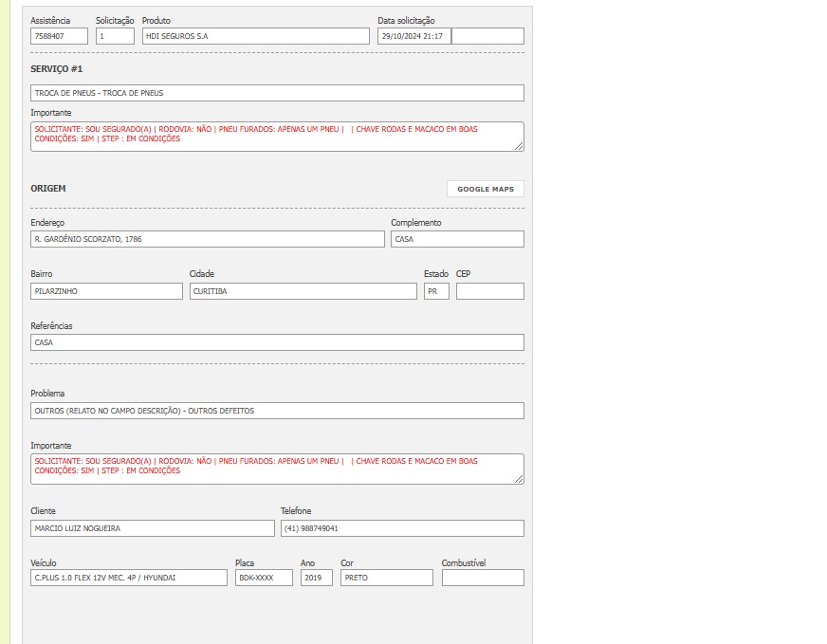Image resolution: width=827 pixels, height=644 pixels.
Task: Select the Solicitação number field
Action: pyautogui.click(x=115, y=36)
